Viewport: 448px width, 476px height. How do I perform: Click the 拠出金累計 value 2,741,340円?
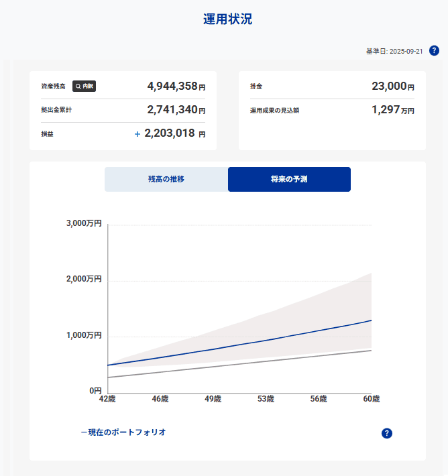[176, 110]
